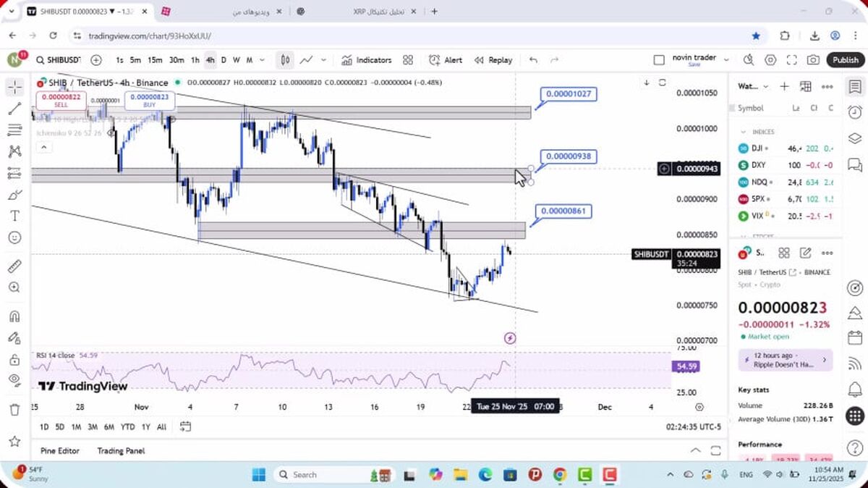This screenshot has height=488, width=868.
Task: Open favorites star in left toolbar
Action: (14, 441)
